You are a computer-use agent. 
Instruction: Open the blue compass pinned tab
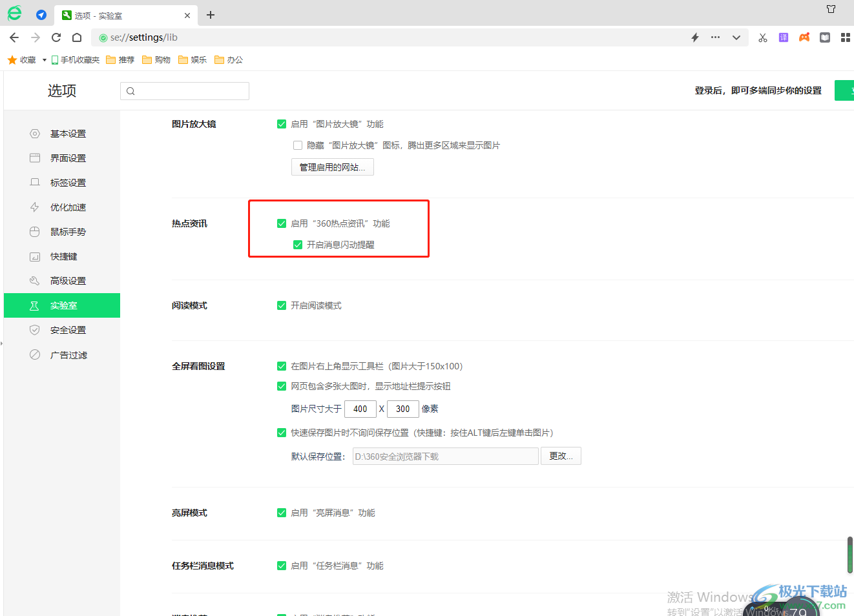click(41, 15)
